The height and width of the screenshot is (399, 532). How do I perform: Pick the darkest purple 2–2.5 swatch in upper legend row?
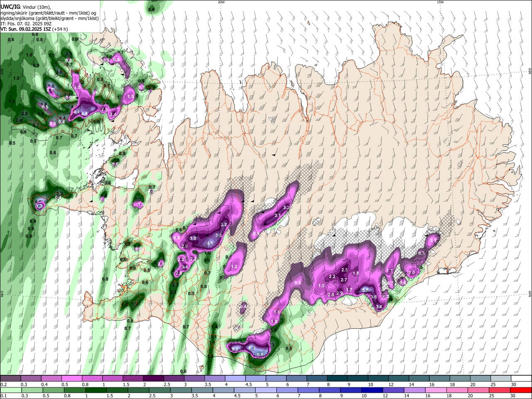153,379
